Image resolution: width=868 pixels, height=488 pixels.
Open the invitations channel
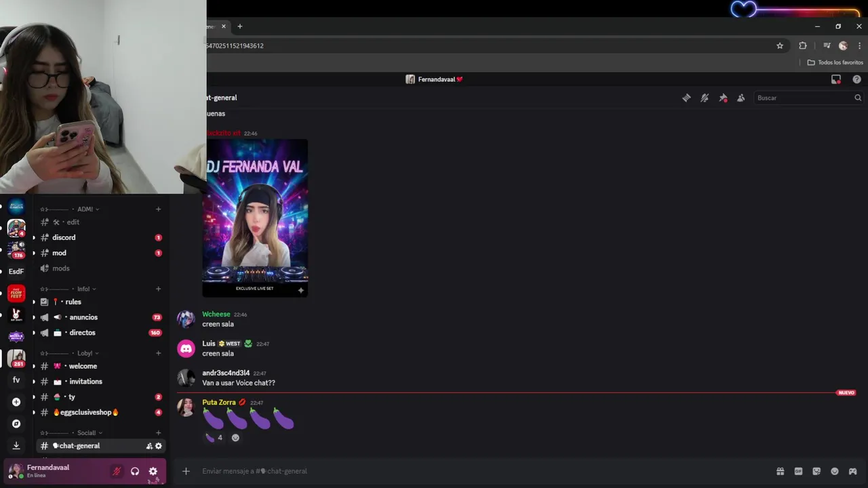click(x=101, y=382)
